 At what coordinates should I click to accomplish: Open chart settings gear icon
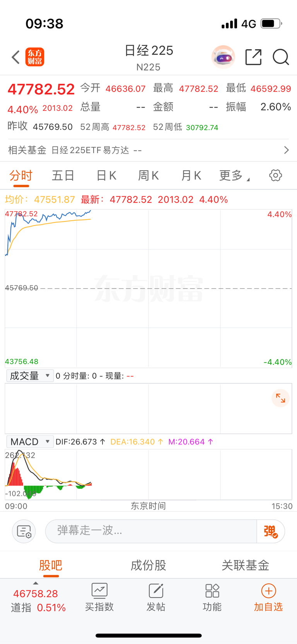tap(275, 175)
